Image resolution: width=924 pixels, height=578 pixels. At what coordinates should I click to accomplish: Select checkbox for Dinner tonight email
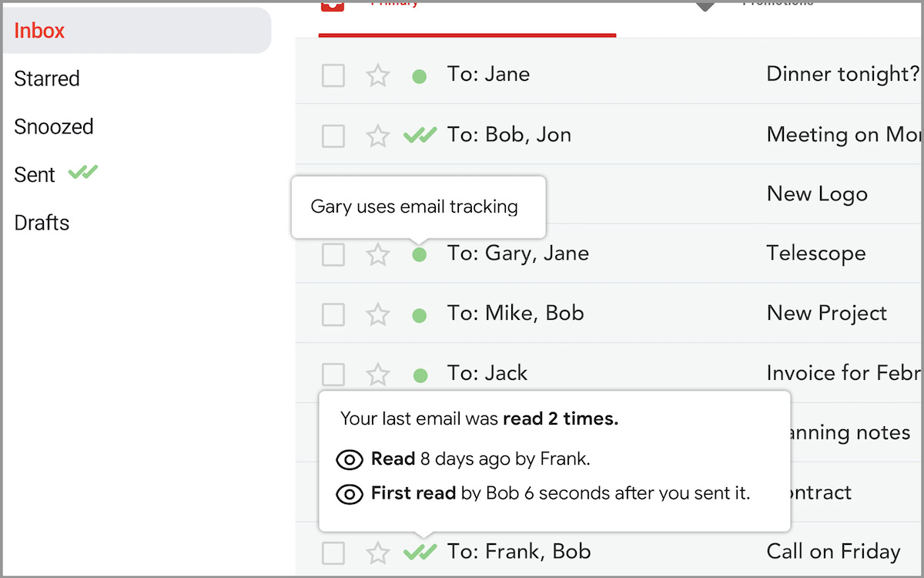[x=333, y=76]
